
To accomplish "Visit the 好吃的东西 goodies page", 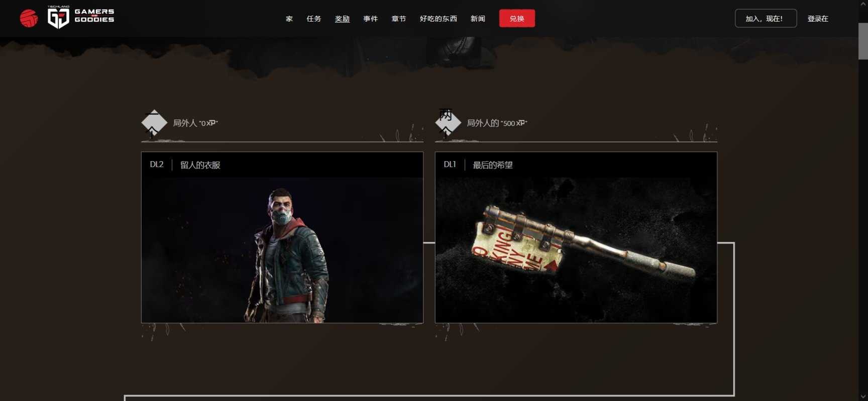I will pos(439,19).
